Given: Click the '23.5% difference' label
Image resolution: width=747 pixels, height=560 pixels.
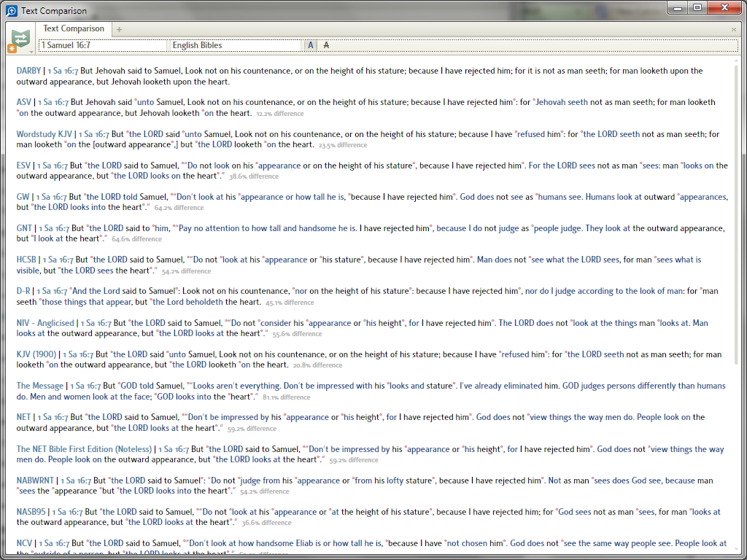Looking at the screenshot, I should (x=343, y=145).
